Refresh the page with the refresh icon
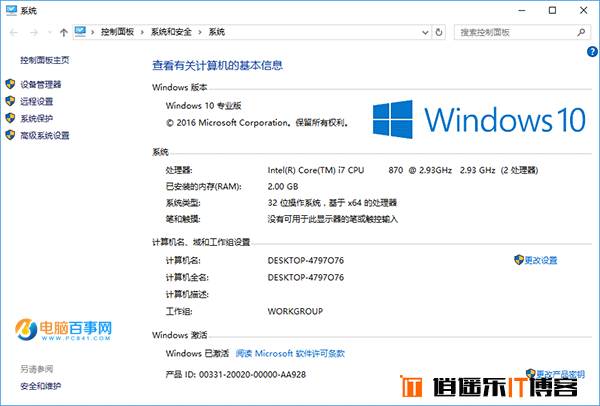Viewport: 600px width, 406px height. [439, 33]
